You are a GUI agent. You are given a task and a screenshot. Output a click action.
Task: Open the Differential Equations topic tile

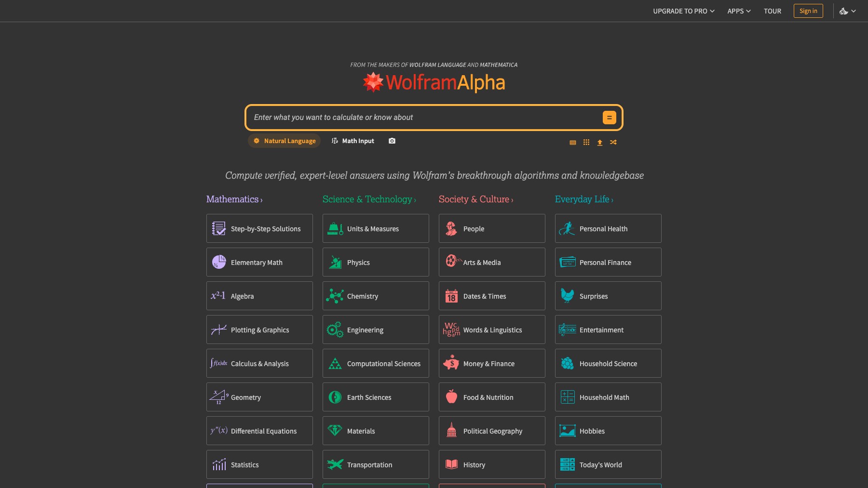259,431
